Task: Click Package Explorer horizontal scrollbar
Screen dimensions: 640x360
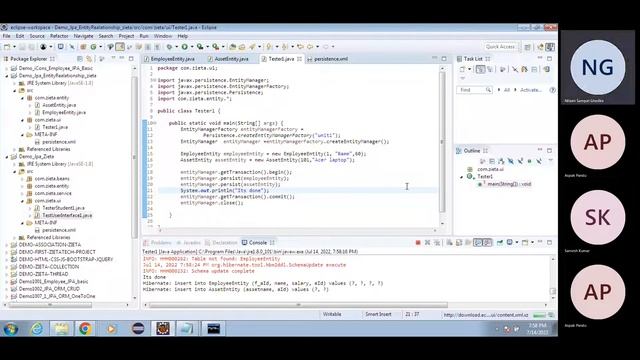Action: (50, 305)
